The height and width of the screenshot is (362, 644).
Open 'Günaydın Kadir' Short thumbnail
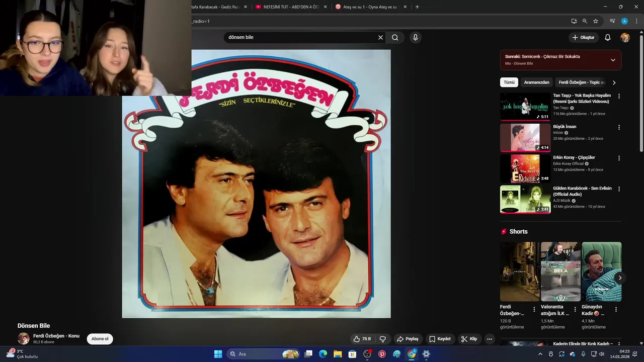point(601,271)
